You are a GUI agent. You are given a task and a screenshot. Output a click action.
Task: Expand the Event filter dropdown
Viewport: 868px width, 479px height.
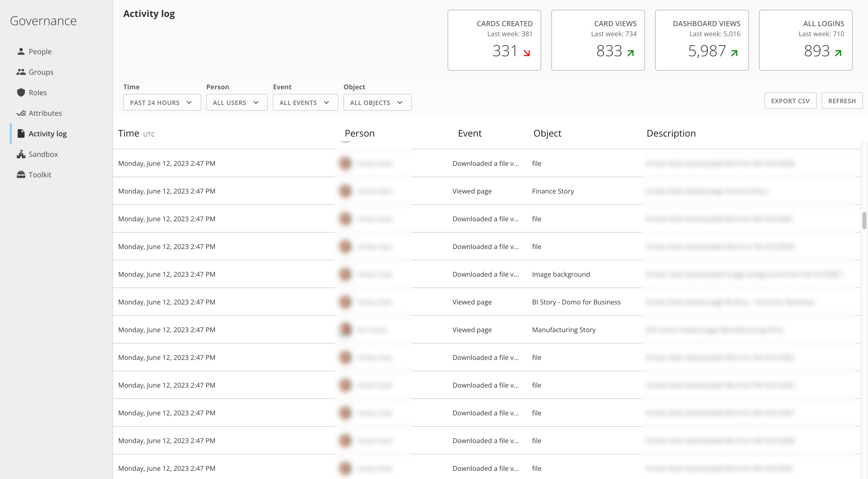click(305, 103)
